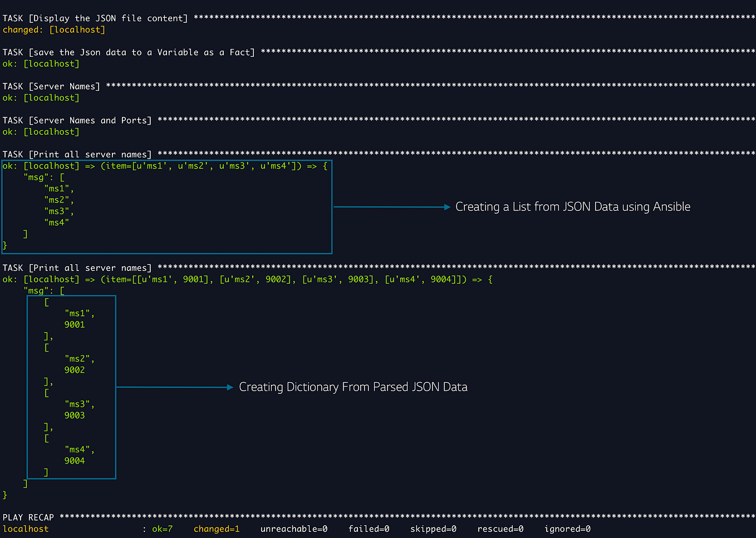This screenshot has height=538, width=756.
Task: Select the port 9003 paired with ms3
Action: pyautogui.click(x=75, y=415)
